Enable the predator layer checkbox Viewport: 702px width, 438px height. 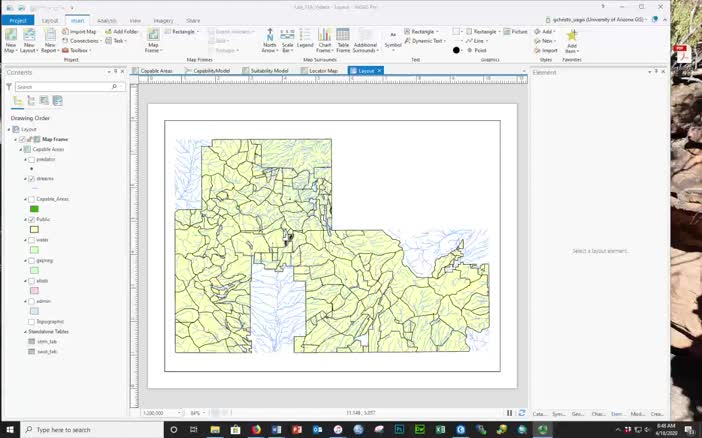[32, 159]
